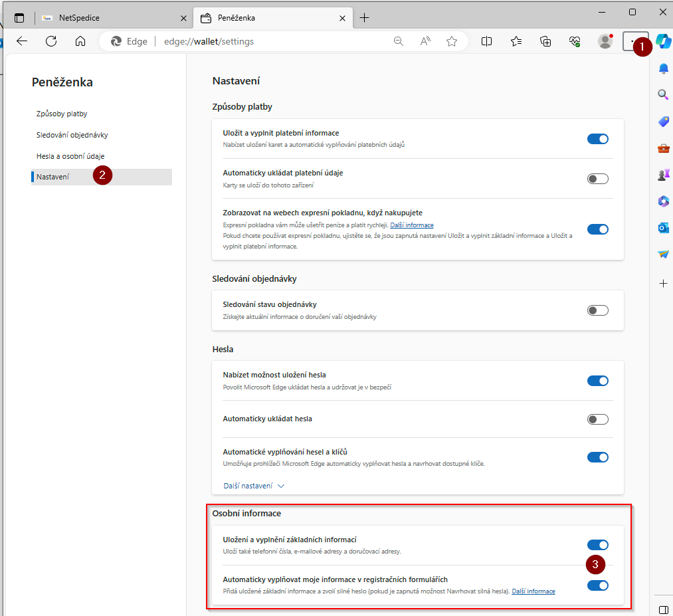Open Collections icon in toolbar

[545, 41]
